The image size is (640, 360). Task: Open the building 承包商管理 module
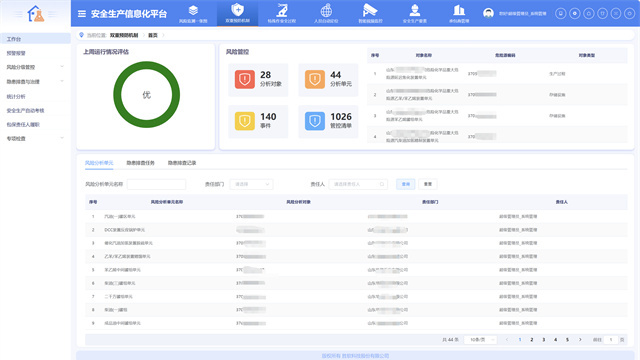(x=459, y=10)
